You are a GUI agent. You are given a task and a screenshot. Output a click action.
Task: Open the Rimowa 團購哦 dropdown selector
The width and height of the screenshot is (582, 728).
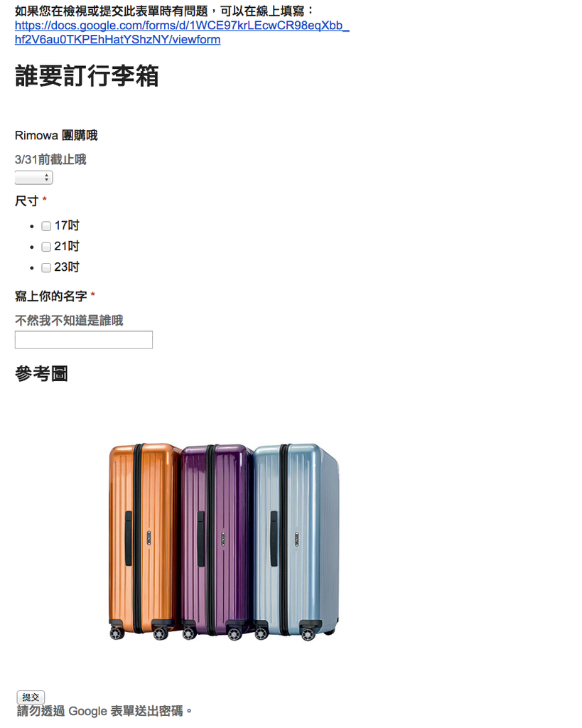click(34, 177)
